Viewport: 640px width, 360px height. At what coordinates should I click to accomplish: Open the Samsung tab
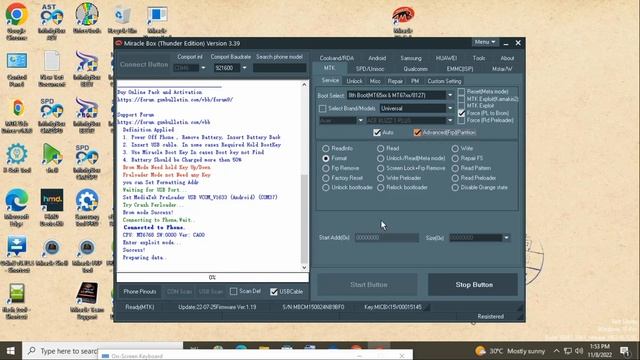click(x=411, y=58)
